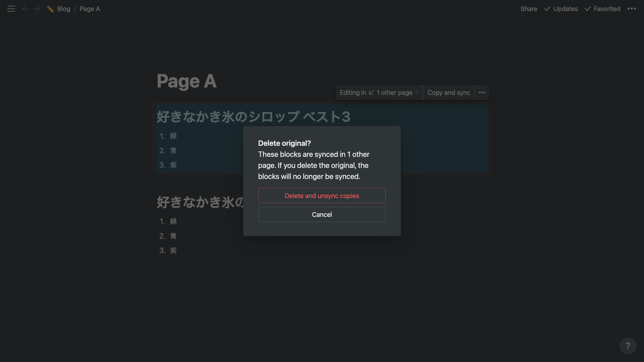Viewport: 644px width, 362px height.
Task: Open the sidebar with the hamburger icon
Action: pos(11,9)
